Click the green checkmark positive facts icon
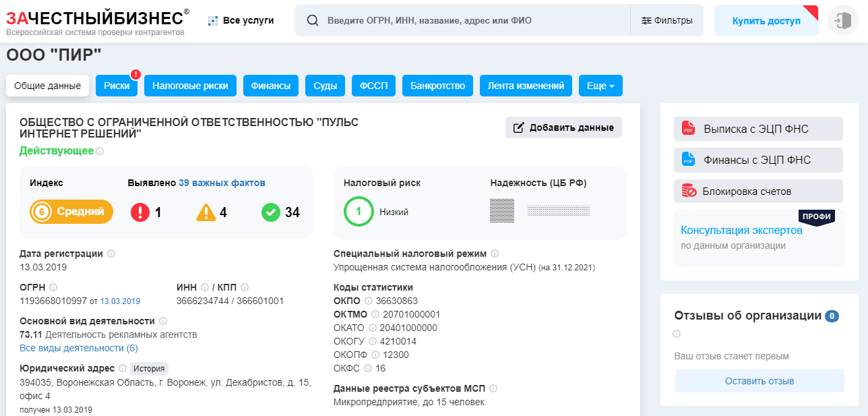The width and height of the screenshot is (868, 416). (270, 212)
